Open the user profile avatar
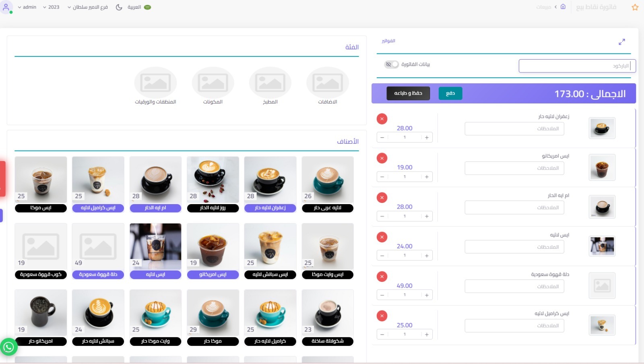This screenshot has width=644, height=364. click(6, 7)
